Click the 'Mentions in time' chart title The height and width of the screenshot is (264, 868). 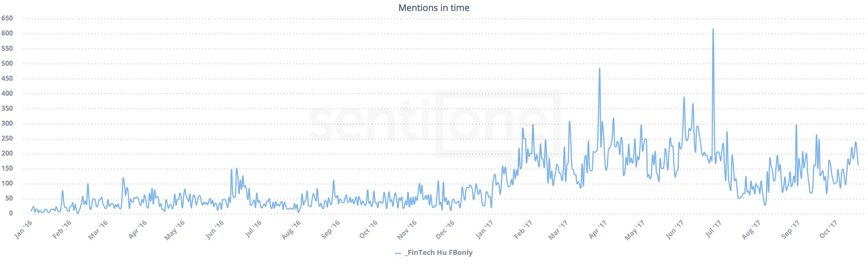[434, 8]
